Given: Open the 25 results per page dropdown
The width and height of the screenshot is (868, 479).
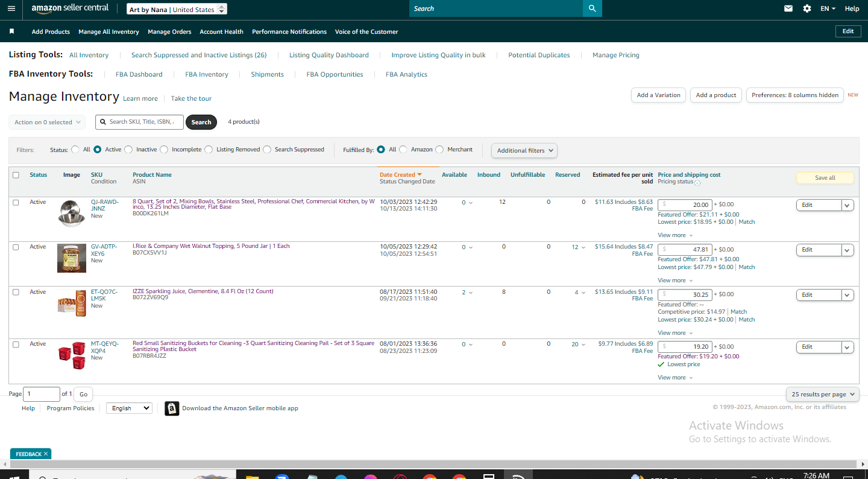Looking at the screenshot, I should (x=823, y=394).
